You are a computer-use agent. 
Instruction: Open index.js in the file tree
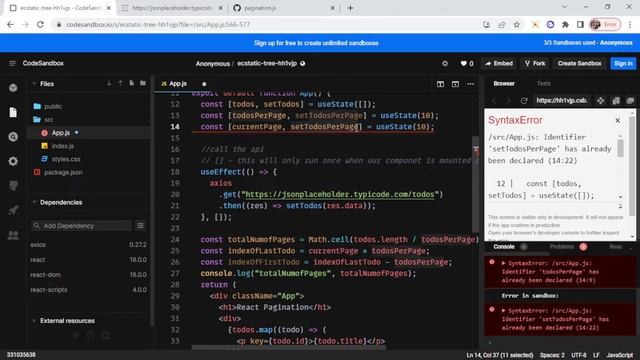pos(62,146)
